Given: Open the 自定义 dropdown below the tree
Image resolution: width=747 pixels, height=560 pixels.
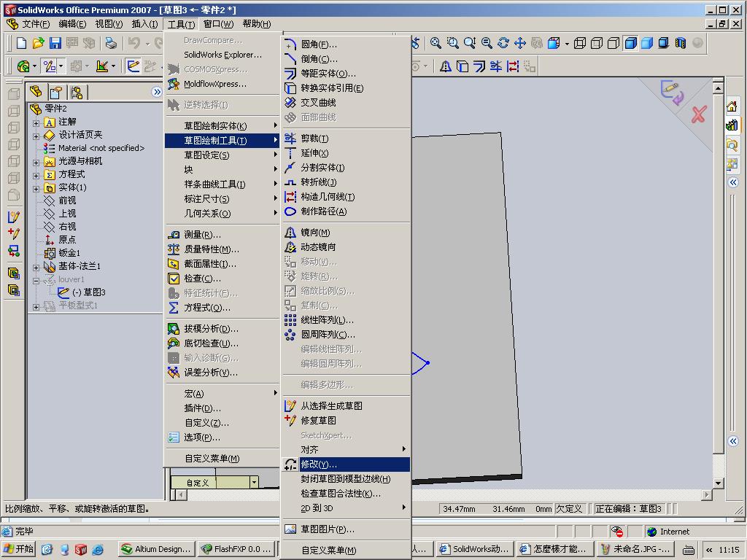Looking at the screenshot, I should [254, 483].
